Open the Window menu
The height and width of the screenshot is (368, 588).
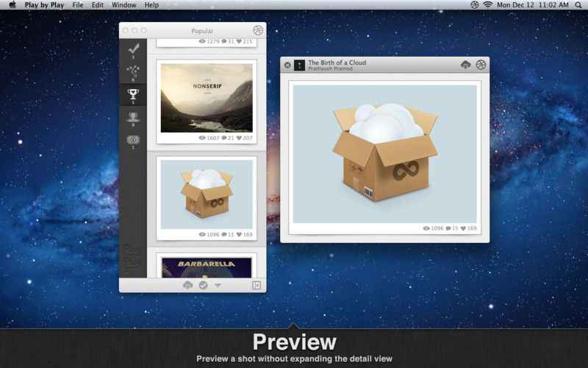point(123,5)
